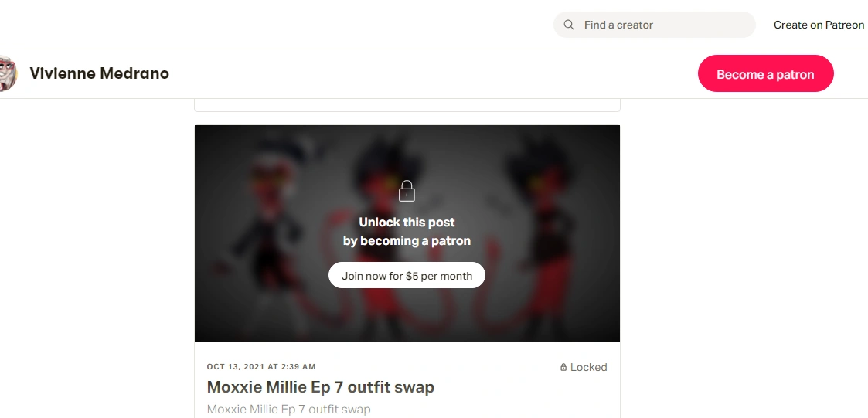Open the Oct 13, 2021 post timestamp
Viewport: 868px width, 418px height.
261,366
